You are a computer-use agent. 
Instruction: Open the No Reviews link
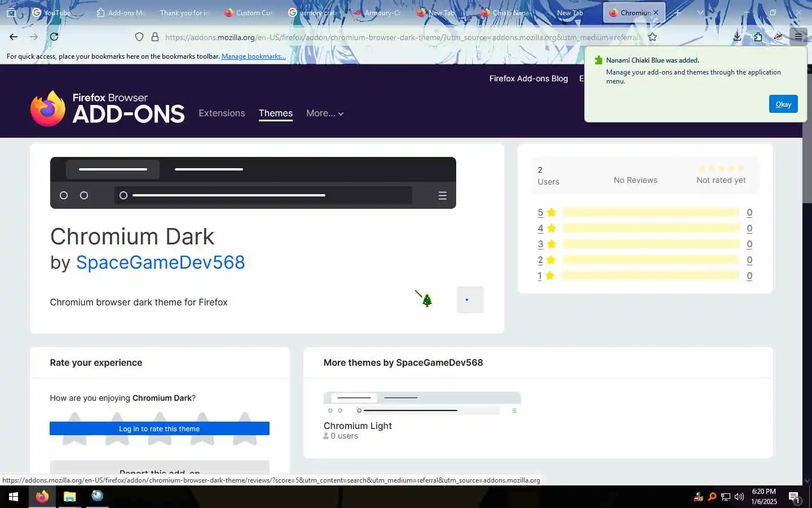pyautogui.click(x=636, y=180)
